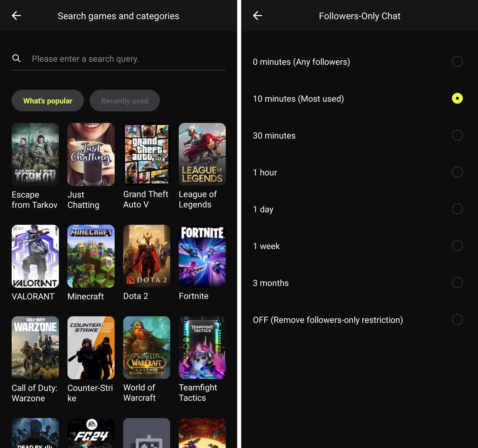
Task: Select the VALORANT game cover
Action: tap(35, 256)
